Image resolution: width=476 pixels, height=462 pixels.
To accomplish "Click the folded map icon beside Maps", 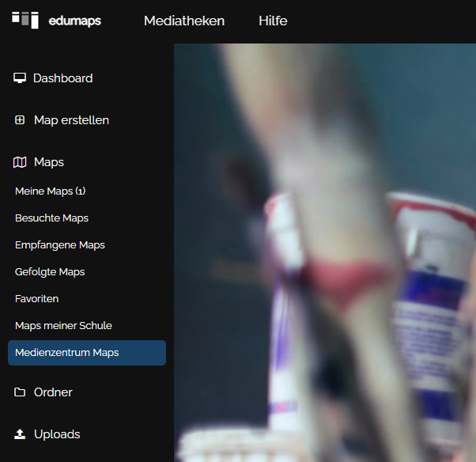I will pyautogui.click(x=20, y=162).
